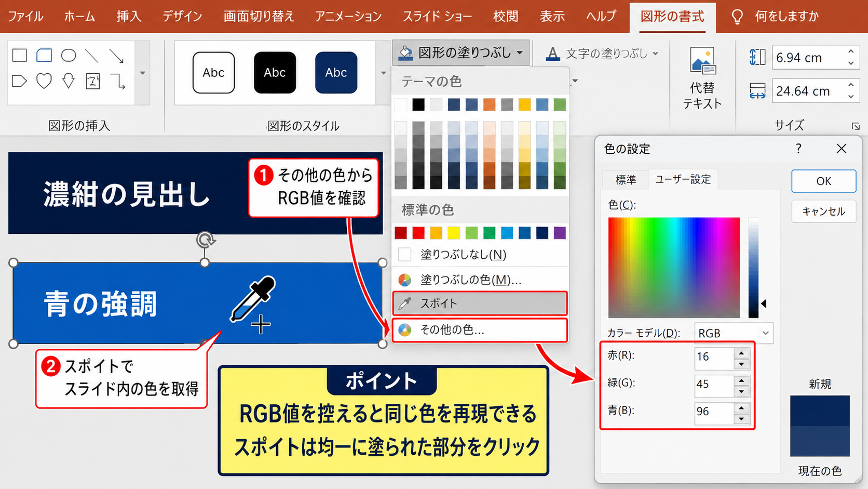Switch to the 挿入 tab
This screenshot has width=868, height=489.
point(129,16)
